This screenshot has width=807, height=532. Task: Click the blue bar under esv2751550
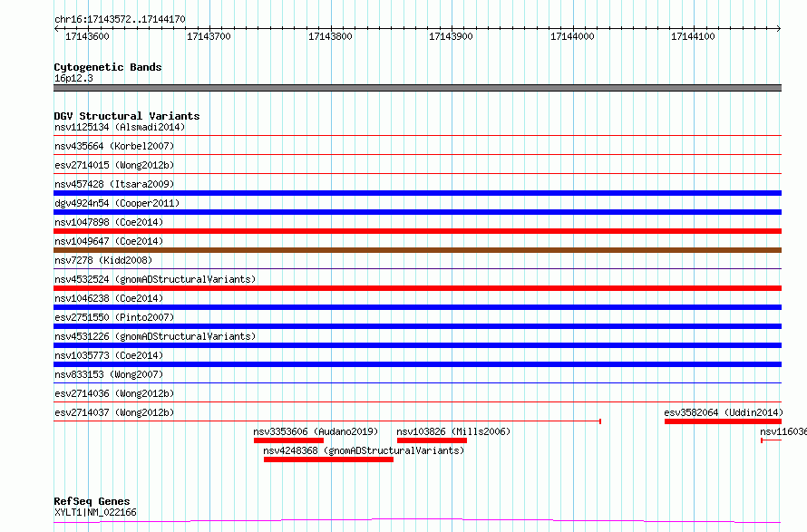(417, 326)
